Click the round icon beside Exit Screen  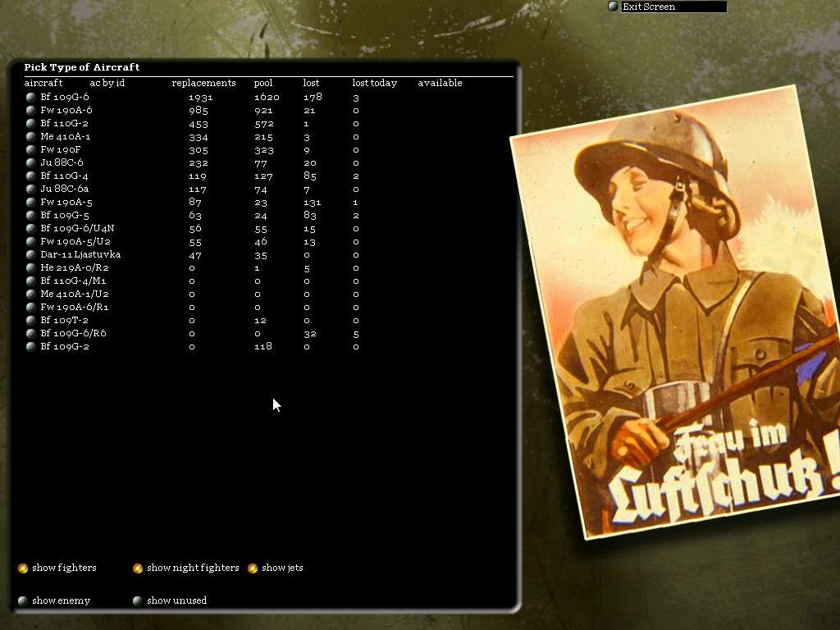pos(613,7)
